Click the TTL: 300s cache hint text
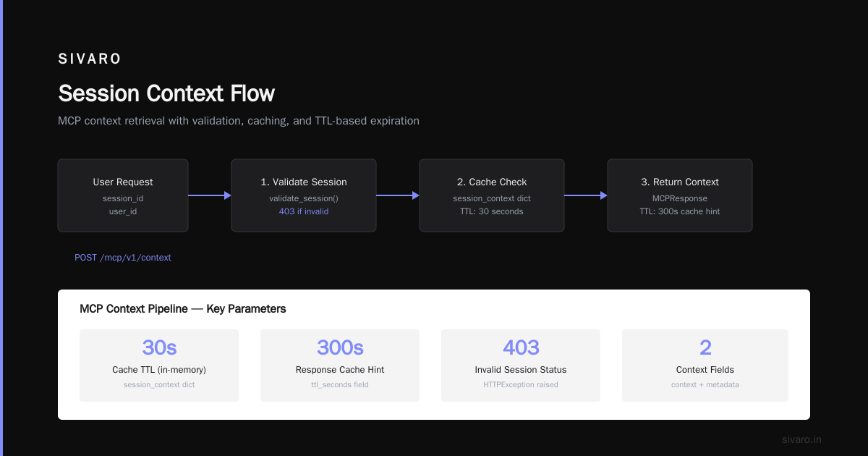The image size is (868, 456). [x=680, y=211]
